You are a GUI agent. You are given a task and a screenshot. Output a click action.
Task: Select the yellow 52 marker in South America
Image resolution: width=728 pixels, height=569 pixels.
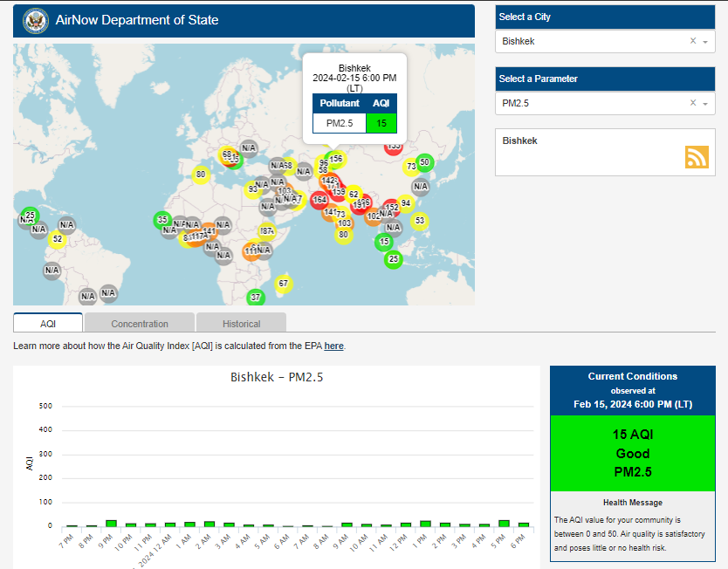tap(57, 239)
